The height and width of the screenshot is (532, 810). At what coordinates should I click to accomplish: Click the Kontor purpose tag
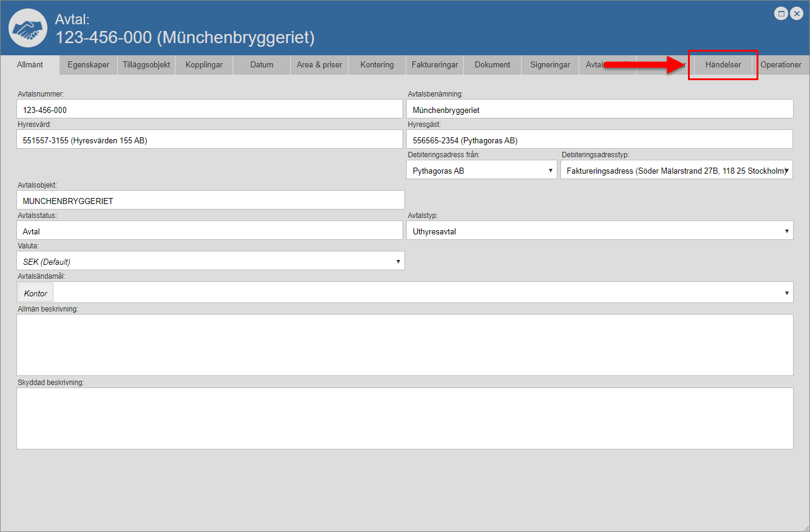36,293
